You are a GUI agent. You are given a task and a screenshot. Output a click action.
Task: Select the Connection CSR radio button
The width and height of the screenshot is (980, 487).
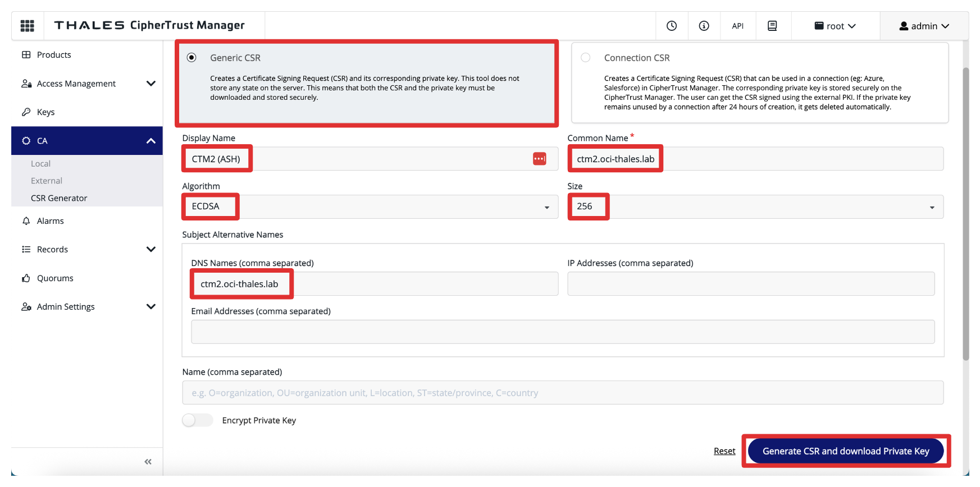586,58
